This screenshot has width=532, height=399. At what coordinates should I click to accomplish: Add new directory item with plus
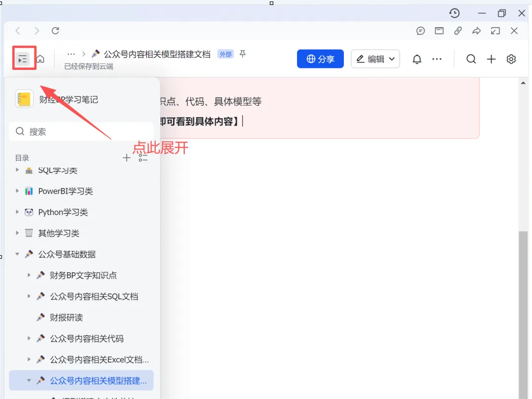127,158
